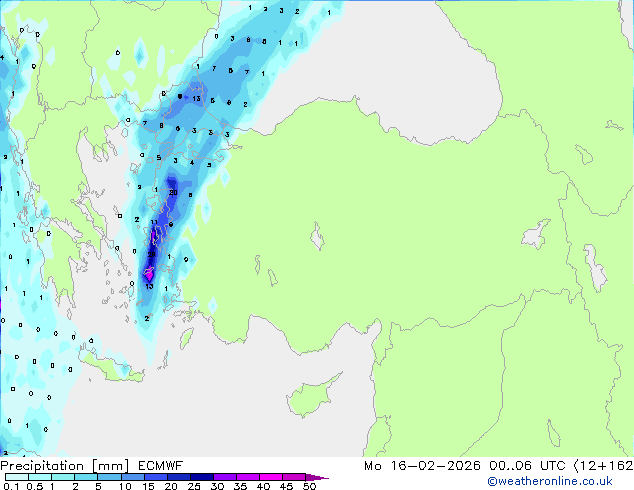Click the 1–2 mm legend color swatch
Image resolution: width=634 pixels, height=490 pixels.
tap(63, 477)
